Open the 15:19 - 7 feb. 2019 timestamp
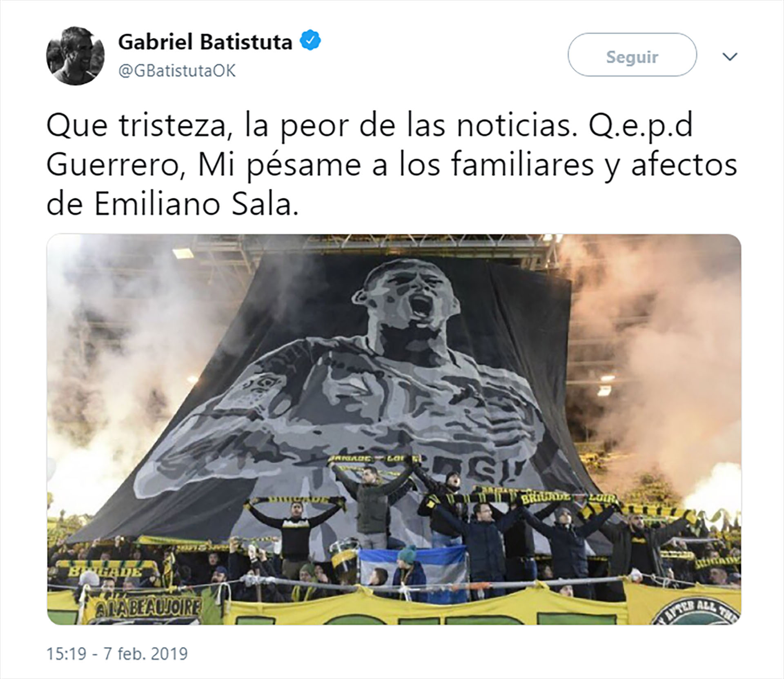The height and width of the screenshot is (679, 784). [x=117, y=654]
